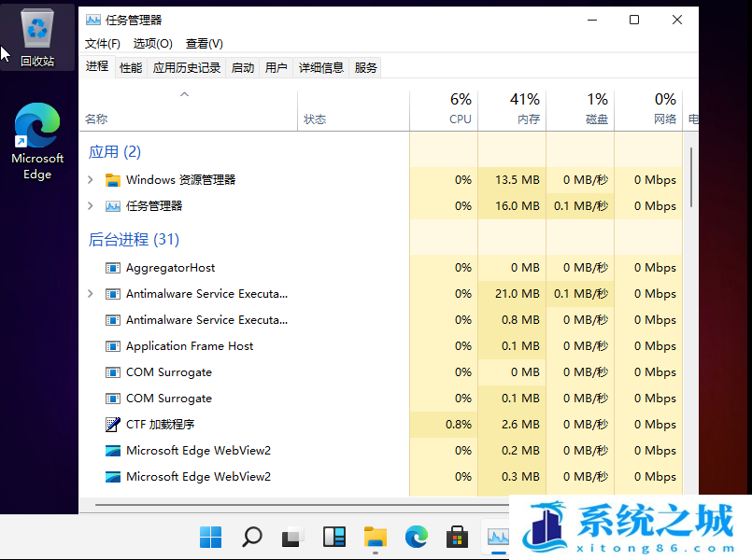Open Widgets from the taskbar
Viewport: 752px width, 560px height.
[x=334, y=537]
